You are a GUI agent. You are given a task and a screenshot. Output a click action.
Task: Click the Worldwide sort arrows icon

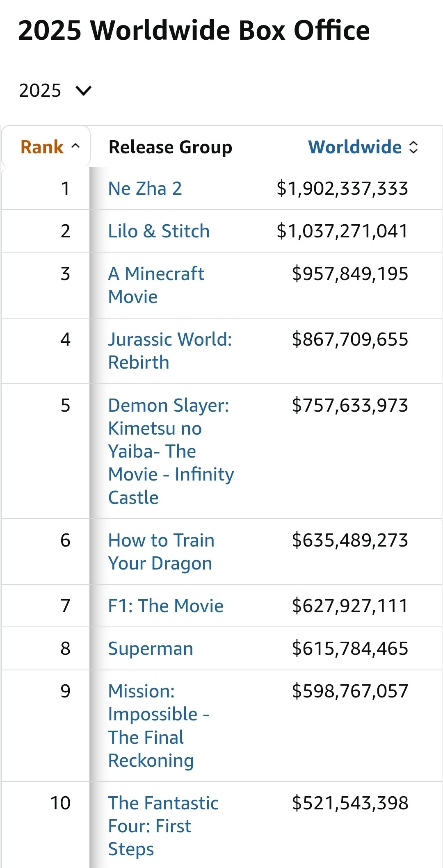[413, 147]
